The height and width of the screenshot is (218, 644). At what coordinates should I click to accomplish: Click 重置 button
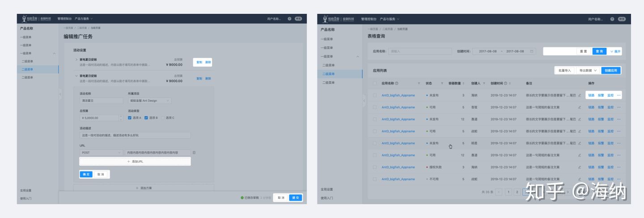[583, 51]
